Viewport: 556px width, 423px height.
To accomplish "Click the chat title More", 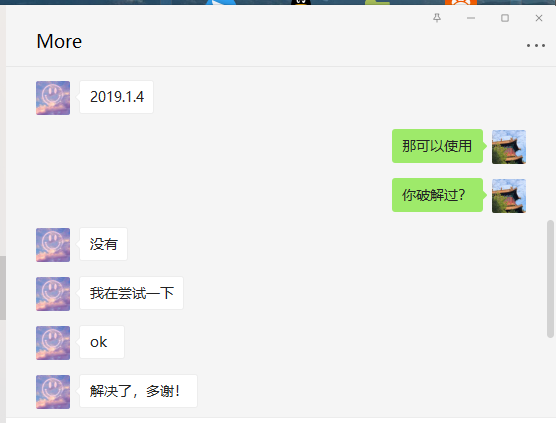I will click(59, 41).
